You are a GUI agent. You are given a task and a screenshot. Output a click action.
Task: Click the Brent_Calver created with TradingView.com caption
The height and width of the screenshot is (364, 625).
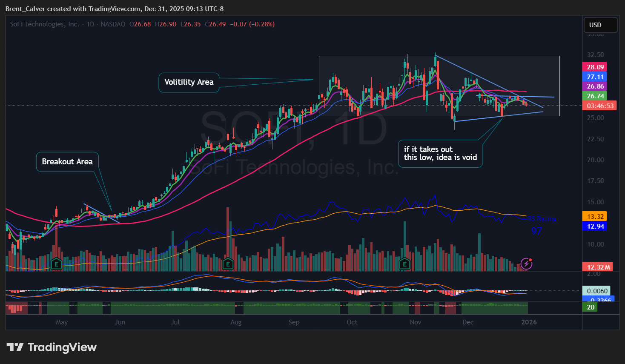tap(115, 9)
